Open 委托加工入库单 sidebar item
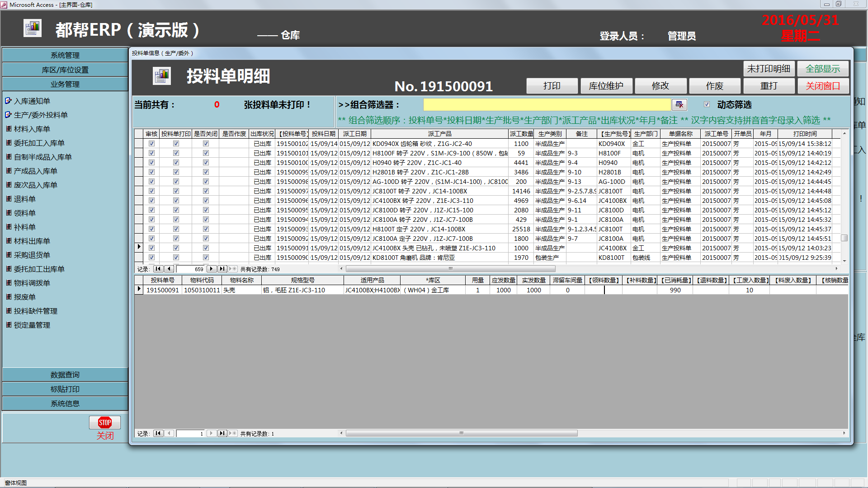The width and height of the screenshot is (868, 488). pos(39,143)
